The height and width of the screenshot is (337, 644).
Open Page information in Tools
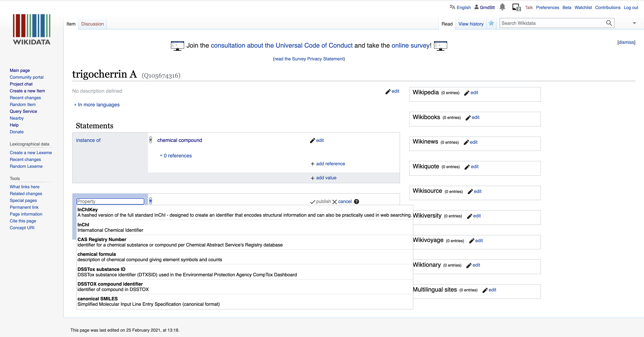pyautogui.click(x=26, y=214)
